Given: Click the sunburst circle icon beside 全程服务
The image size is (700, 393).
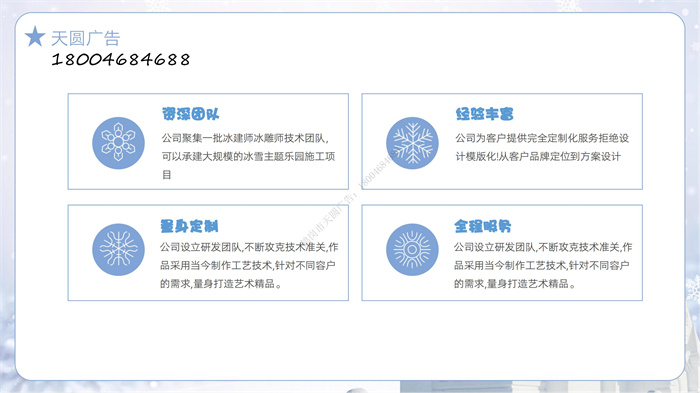Looking at the screenshot, I should tap(412, 249).
